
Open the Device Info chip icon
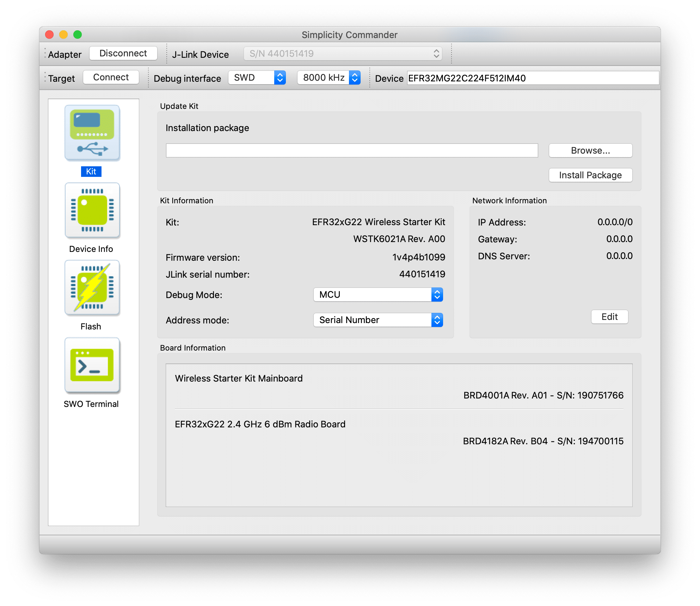click(92, 210)
